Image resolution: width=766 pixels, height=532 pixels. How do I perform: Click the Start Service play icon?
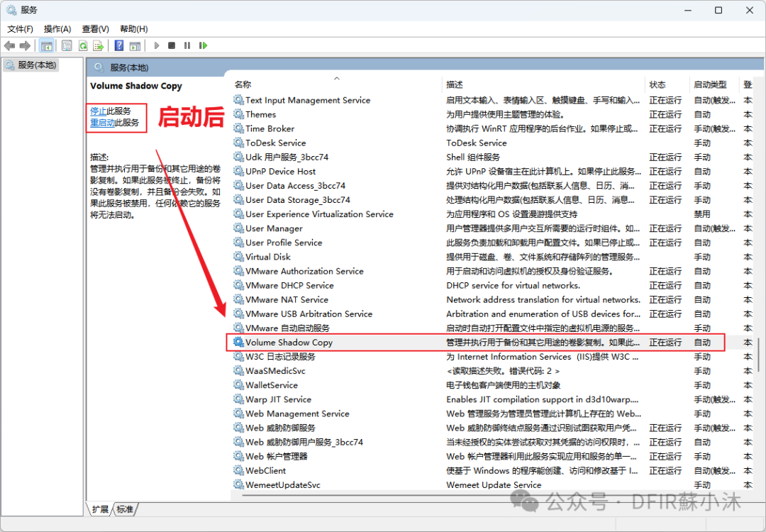pos(157,45)
